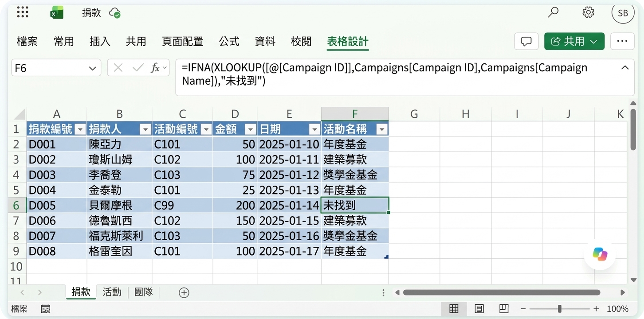Open the app launcher waffle menu
This screenshot has height=319, width=644.
[x=23, y=12]
